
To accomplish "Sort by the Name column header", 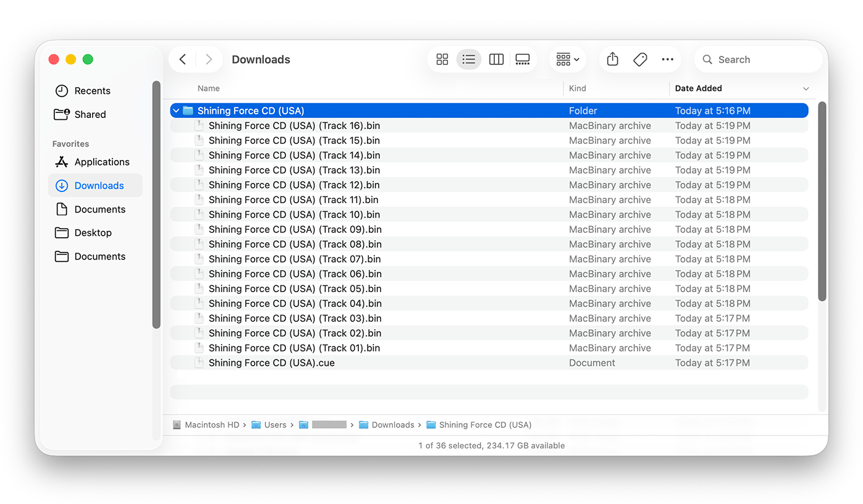I will [x=209, y=88].
